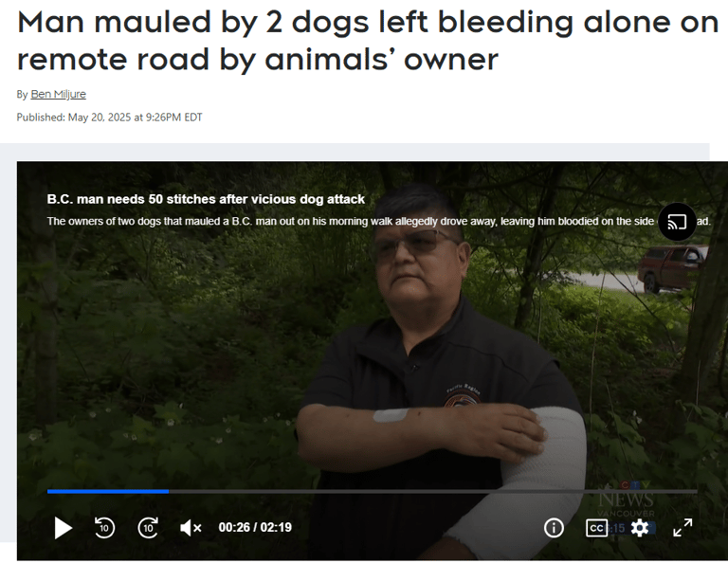
Task: Open video info panel
Action: point(554,528)
